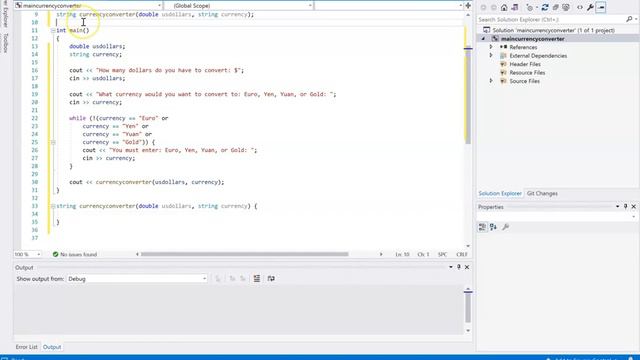Click the horizontal scrollbar right arrow
640x360 pixels.
pyautogui.click(x=381, y=254)
